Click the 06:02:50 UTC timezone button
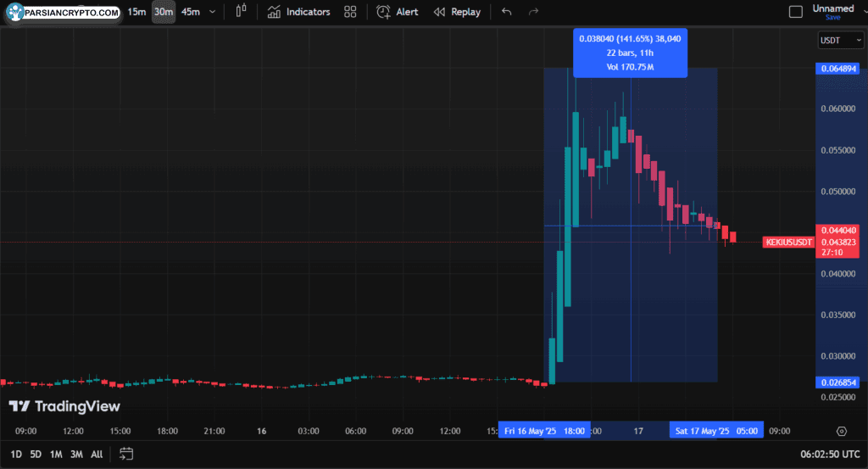 coord(830,454)
